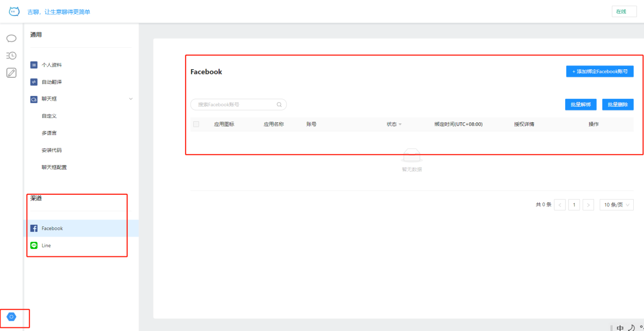Click the 吉聊 cat logo
This screenshot has height=331, width=644.
[14, 11]
